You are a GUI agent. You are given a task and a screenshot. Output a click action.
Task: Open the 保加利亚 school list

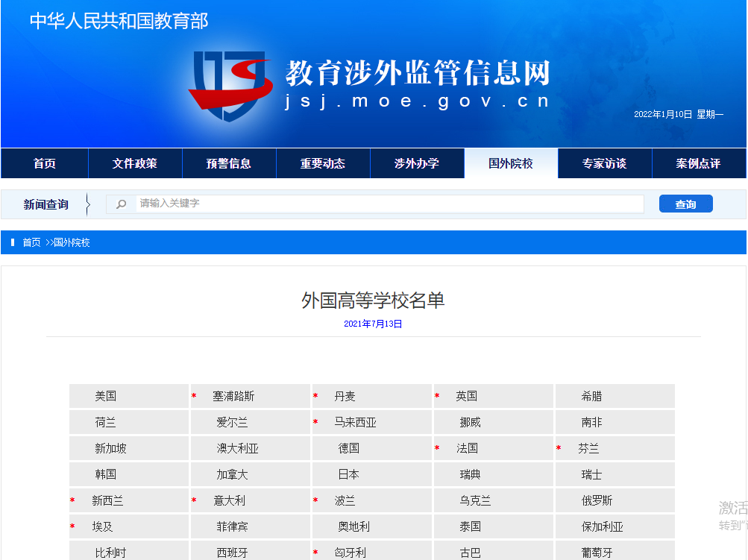point(602,526)
